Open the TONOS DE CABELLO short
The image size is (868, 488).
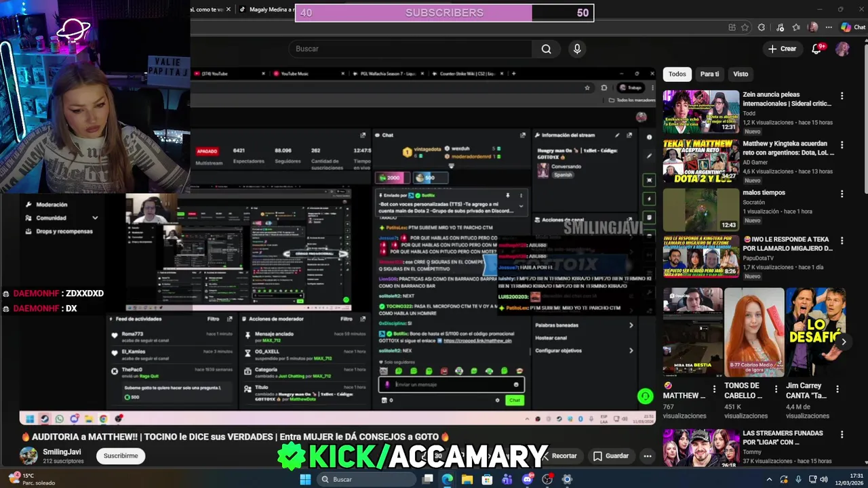(754, 332)
